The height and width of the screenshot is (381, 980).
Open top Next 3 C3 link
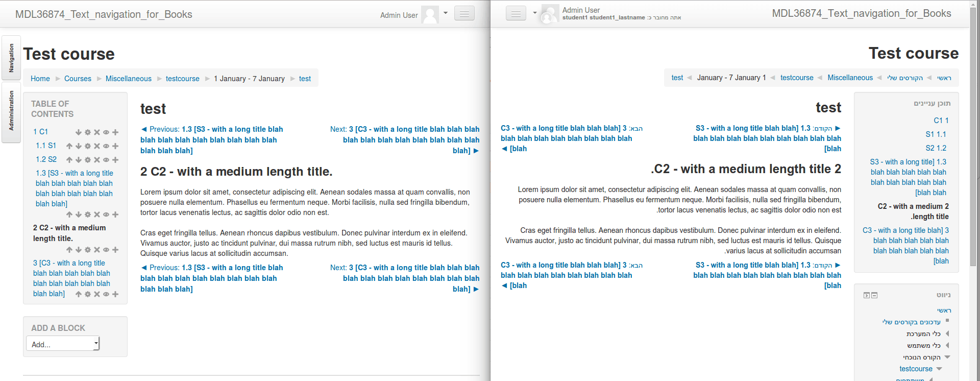coord(405,140)
